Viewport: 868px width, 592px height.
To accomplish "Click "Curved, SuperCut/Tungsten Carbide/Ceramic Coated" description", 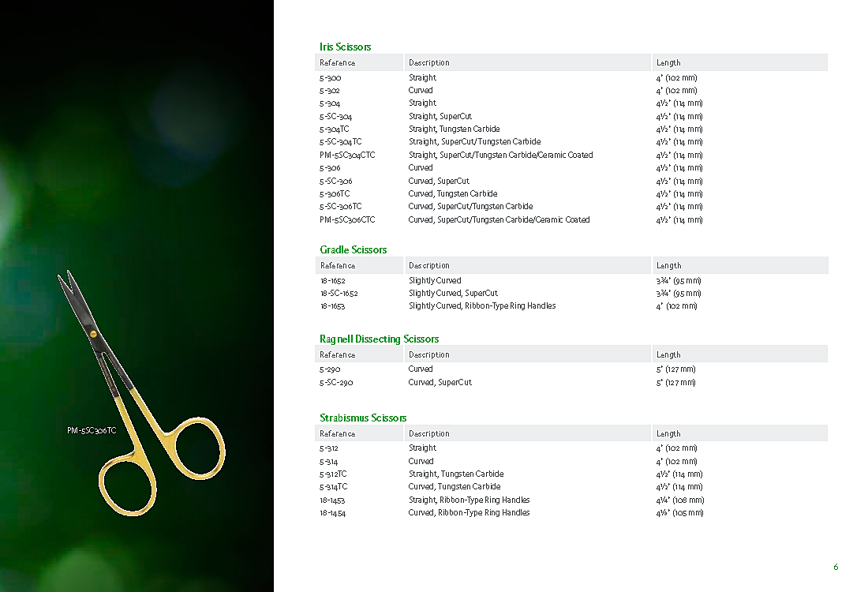I will point(499,220).
